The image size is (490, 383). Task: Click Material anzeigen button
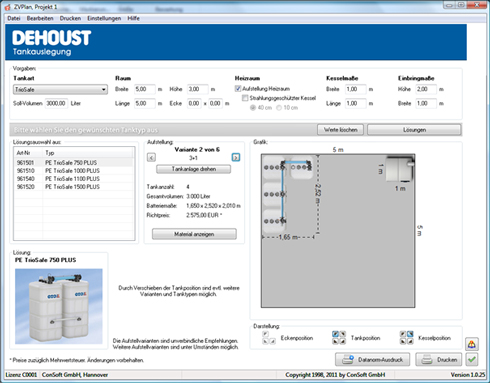[194, 234]
